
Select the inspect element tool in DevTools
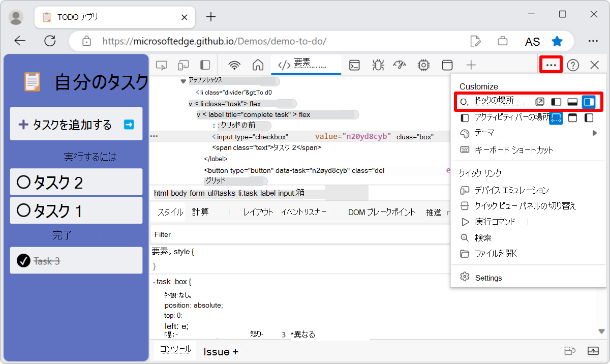click(161, 65)
